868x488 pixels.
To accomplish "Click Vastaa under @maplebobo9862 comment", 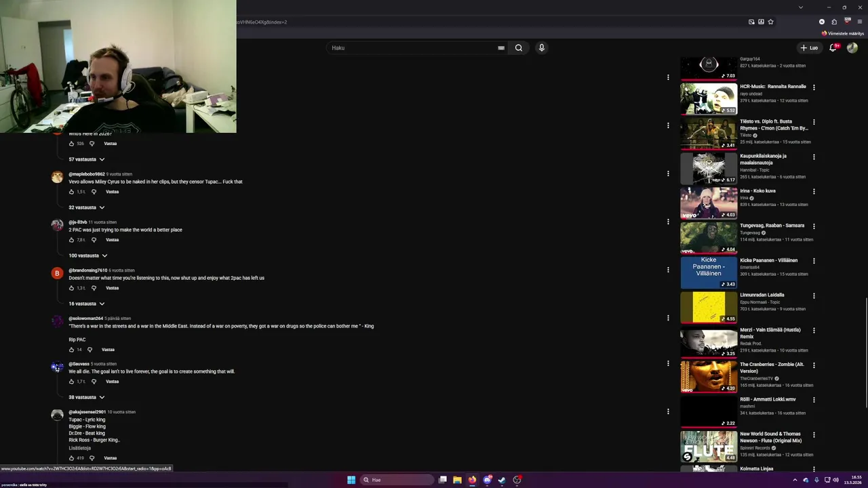I will pyautogui.click(x=113, y=192).
